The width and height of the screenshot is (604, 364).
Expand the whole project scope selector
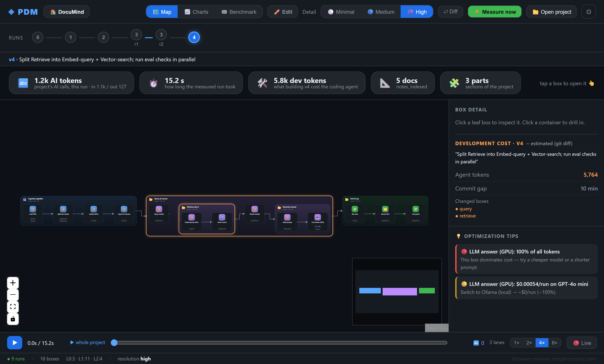point(87,342)
